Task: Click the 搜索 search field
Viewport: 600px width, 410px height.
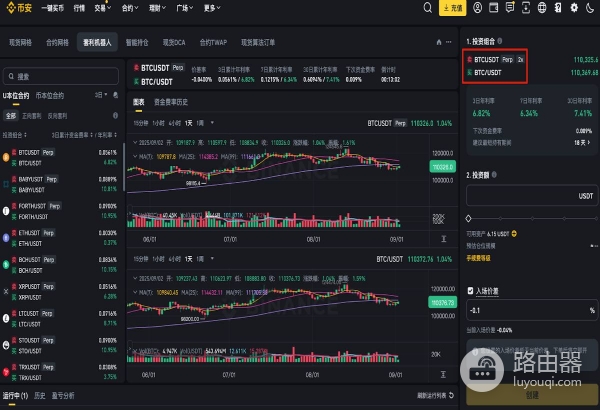Action: click(61, 76)
